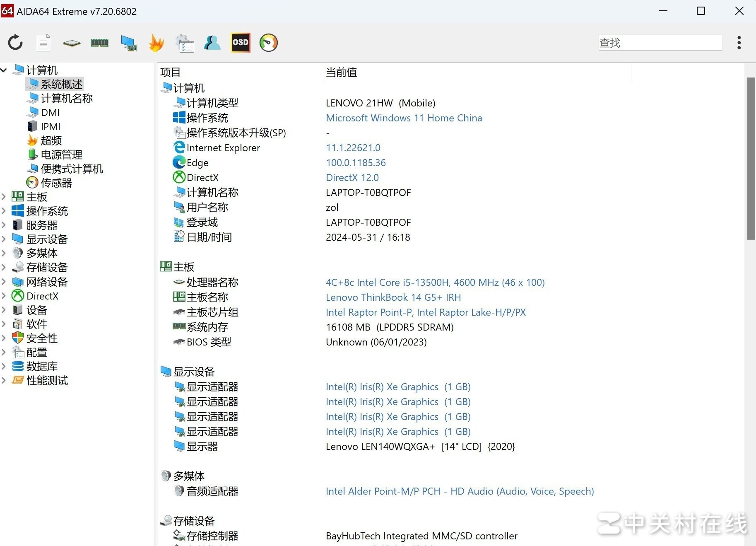Click the refresh icon on the toolbar

15,43
